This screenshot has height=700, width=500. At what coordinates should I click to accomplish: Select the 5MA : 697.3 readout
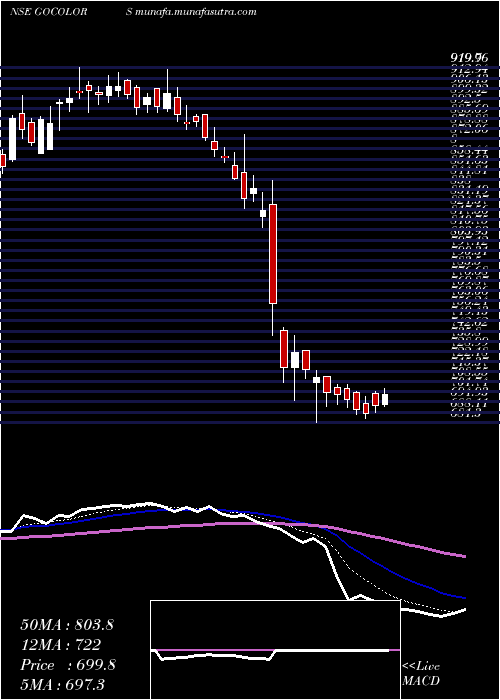click(x=62, y=685)
